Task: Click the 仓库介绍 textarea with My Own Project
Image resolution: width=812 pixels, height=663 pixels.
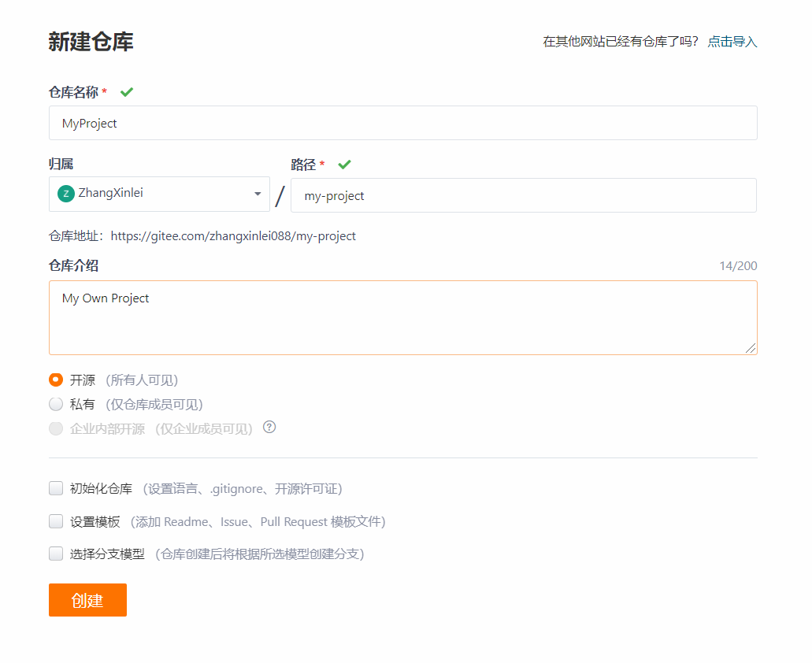Action: (x=403, y=318)
